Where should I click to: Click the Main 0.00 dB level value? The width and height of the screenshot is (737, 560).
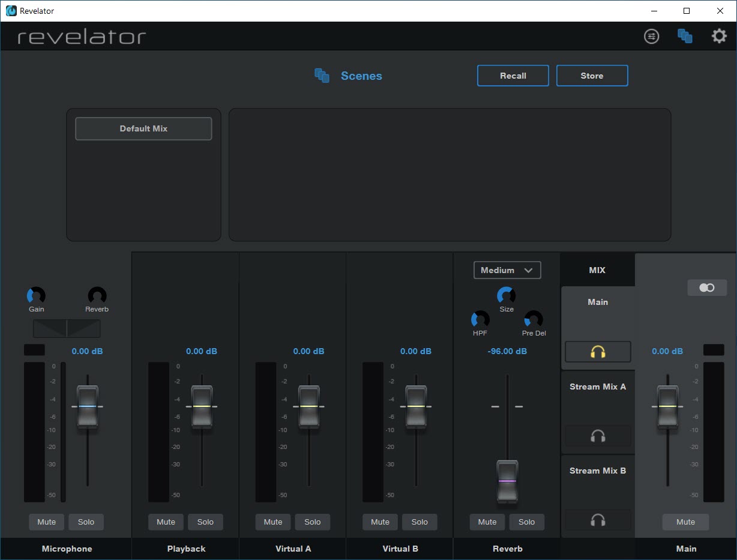tap(668, 351)
